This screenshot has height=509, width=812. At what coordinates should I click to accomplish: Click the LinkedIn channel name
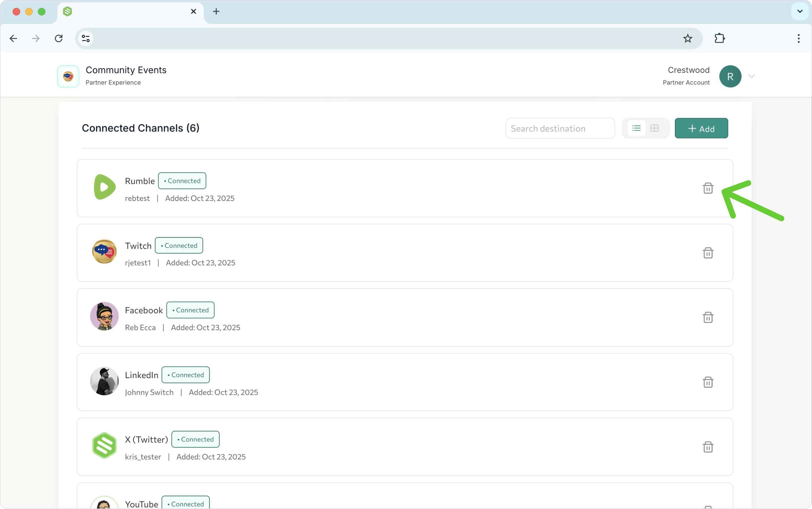coord(142,375)
